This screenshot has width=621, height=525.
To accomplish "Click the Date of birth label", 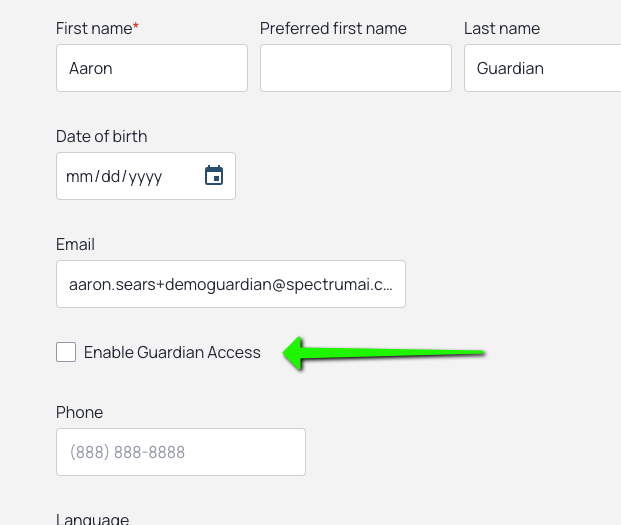I will [x=101, y=137].
